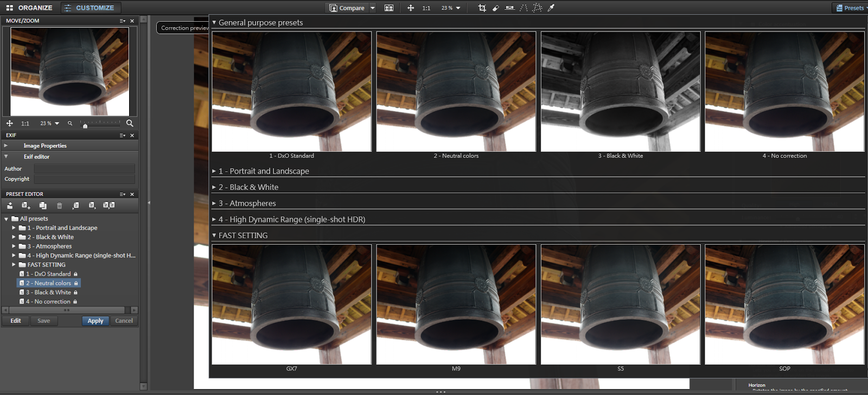This screenshot has width=868, height=395.
Task: Open the Preset Editor panel options menu
Action: coord(123,194)
